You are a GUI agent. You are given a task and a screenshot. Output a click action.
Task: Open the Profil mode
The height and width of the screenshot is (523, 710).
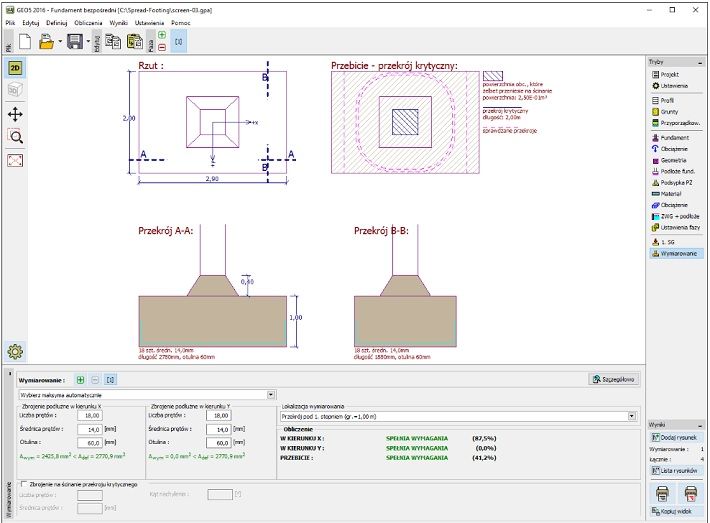[x=676, y=101]
